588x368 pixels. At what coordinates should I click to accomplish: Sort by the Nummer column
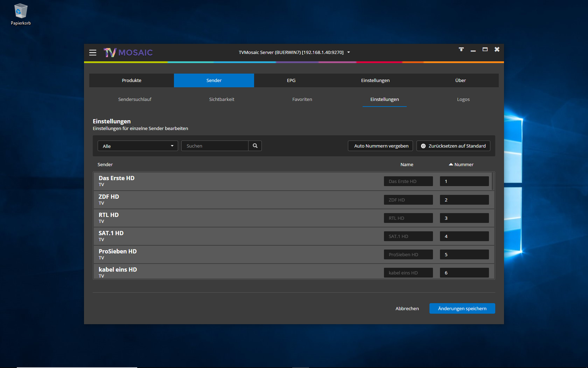point(461,164)
